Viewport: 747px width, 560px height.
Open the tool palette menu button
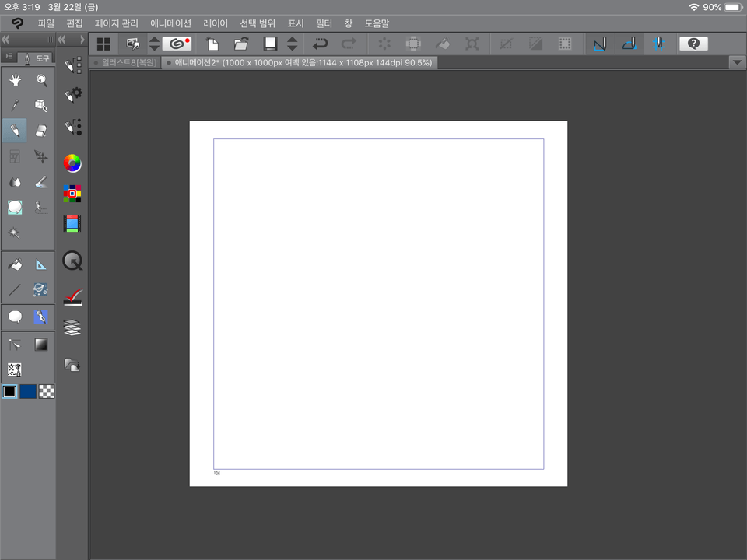point(9,58)
